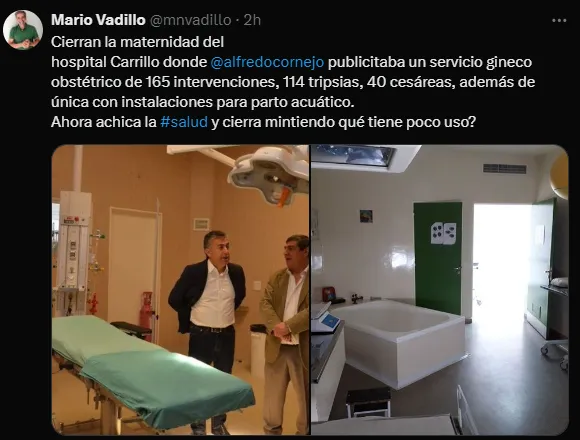The image size is (580, 440).
Task: Click the skylight window in the right photo
Action: (x=355, y=155)
